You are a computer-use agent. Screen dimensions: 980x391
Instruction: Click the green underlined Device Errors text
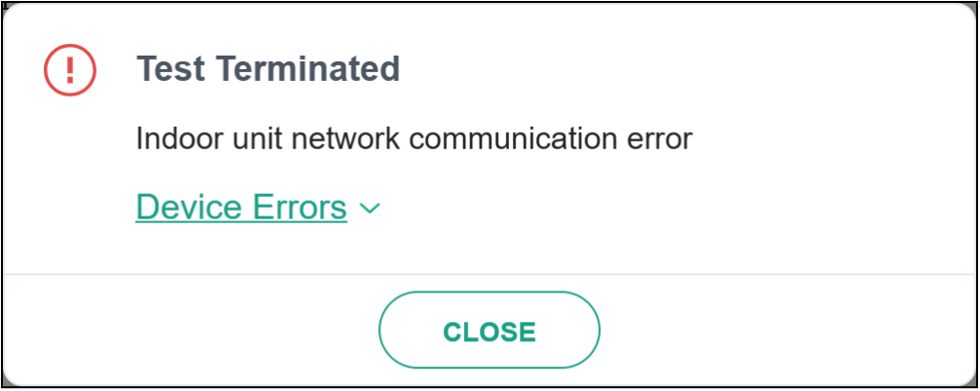[241, 207]
